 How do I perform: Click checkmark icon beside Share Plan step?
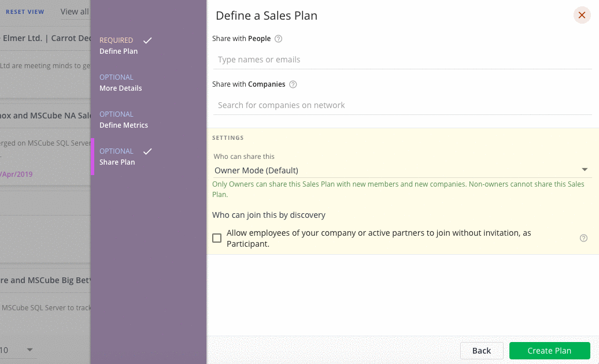[147, 151]
